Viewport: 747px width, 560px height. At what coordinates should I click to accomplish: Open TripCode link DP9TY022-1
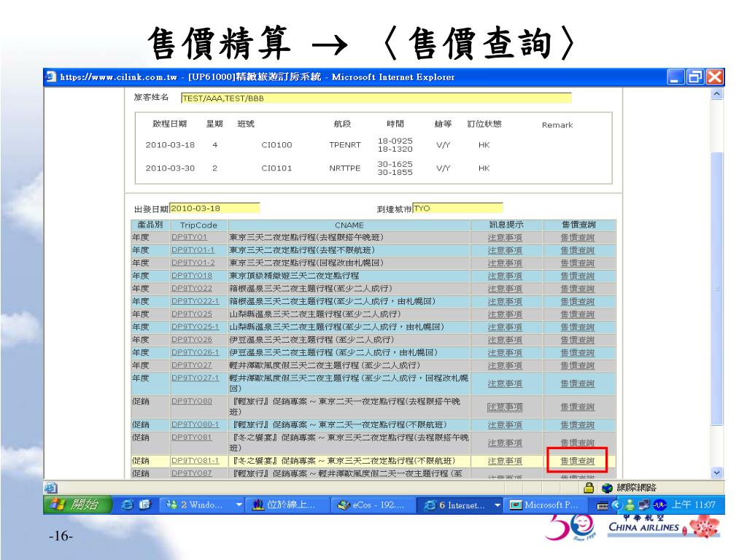click(x=196, y=301)
